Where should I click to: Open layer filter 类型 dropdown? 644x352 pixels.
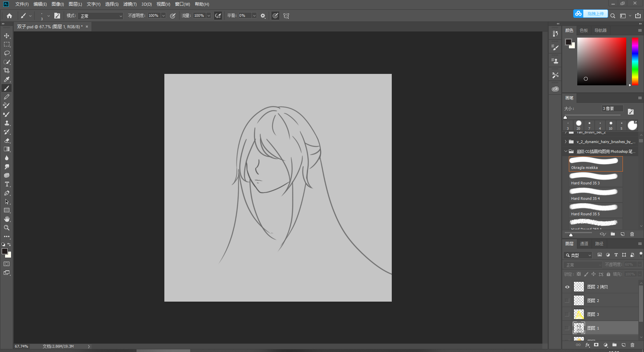578,255
